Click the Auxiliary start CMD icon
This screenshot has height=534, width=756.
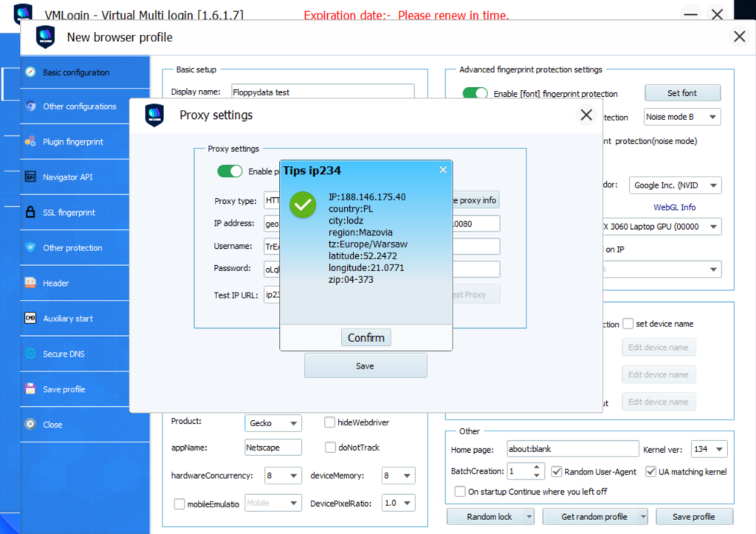click(30, 318)
